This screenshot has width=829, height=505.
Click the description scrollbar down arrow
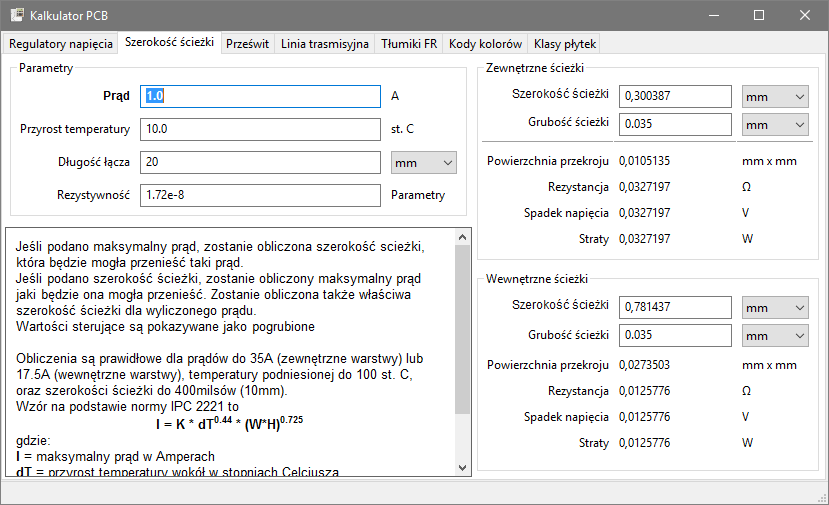pos(462,467)
